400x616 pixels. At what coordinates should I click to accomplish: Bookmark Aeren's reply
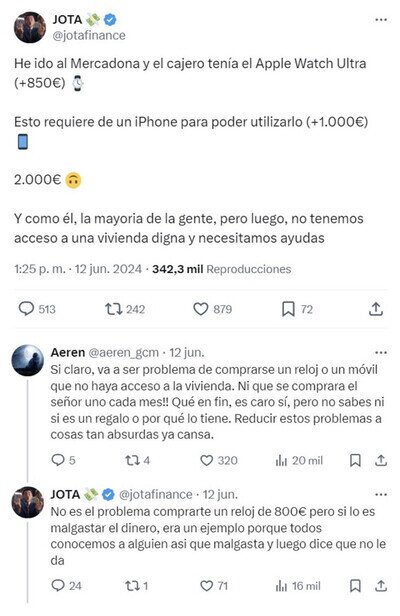coord(355,460)
